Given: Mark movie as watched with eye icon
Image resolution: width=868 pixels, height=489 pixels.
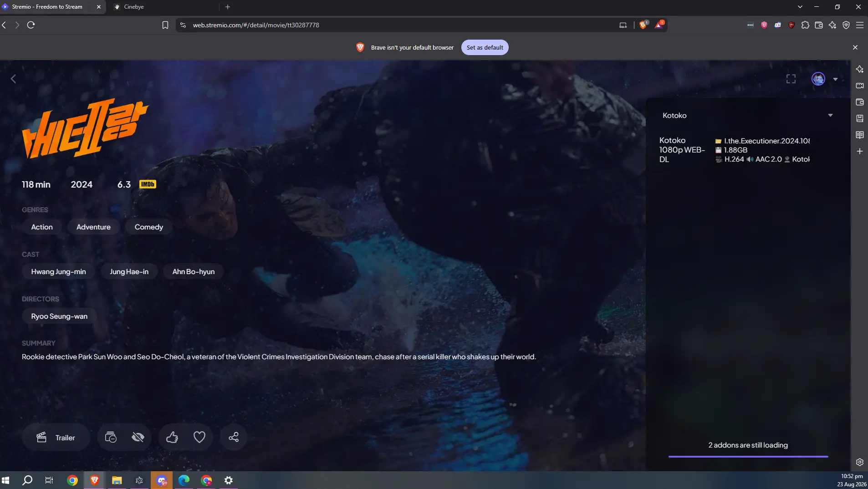Looking at the screenshot, I should tap(138, 438).
